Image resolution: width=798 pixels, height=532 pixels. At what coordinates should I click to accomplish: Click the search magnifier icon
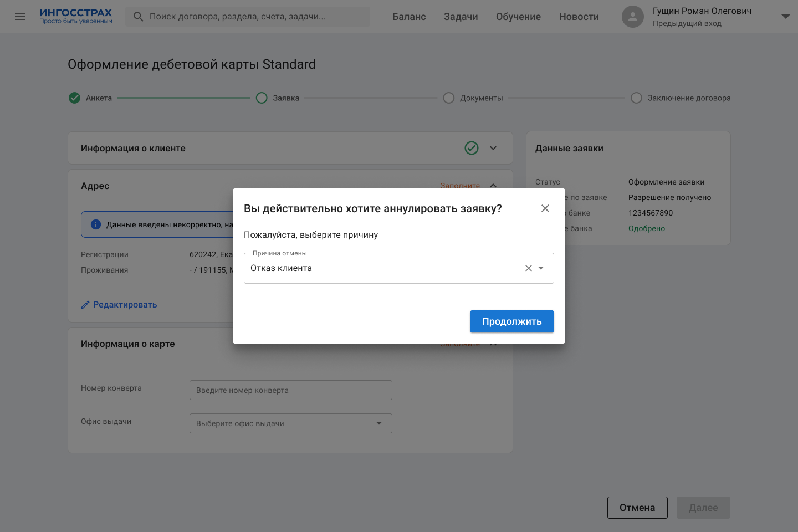click(x=139, y=17)
